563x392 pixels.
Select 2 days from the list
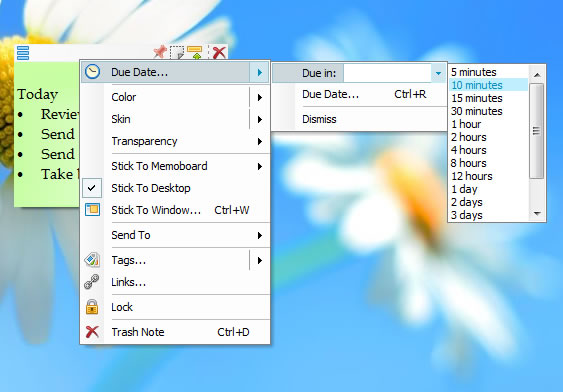[489, 202]
